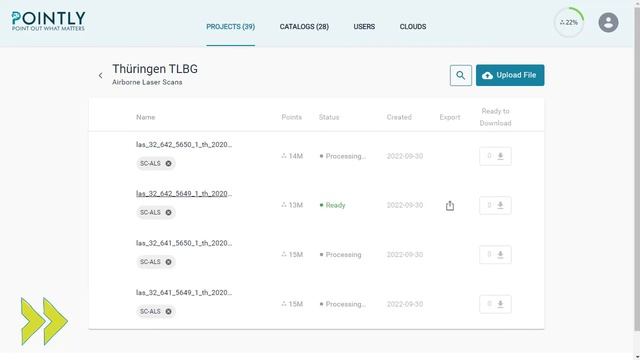The width and height of the screenshot is (640, 360).
Task: Click the Export column header
Action: coord(450,117)
